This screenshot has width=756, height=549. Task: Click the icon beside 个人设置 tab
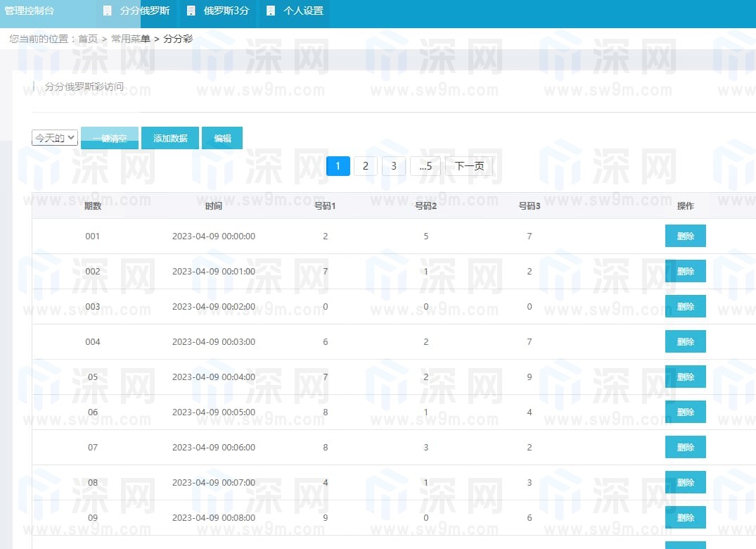[271, 11]
